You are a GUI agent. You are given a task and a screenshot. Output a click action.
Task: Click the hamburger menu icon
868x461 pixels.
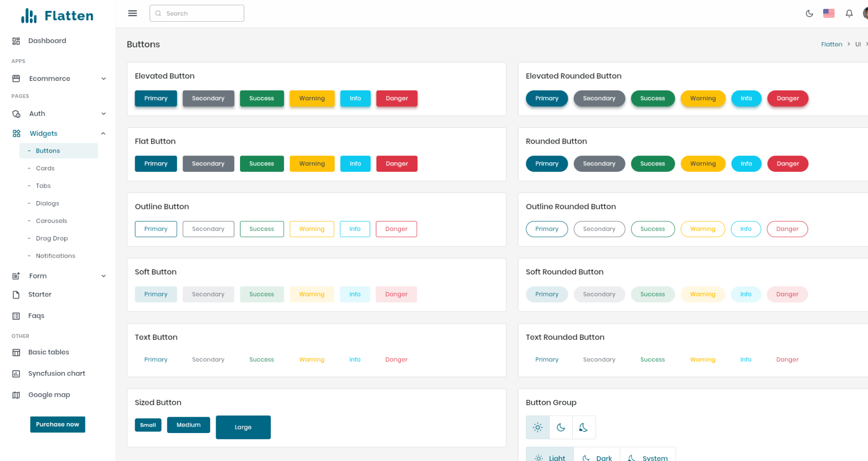(132, 13)
